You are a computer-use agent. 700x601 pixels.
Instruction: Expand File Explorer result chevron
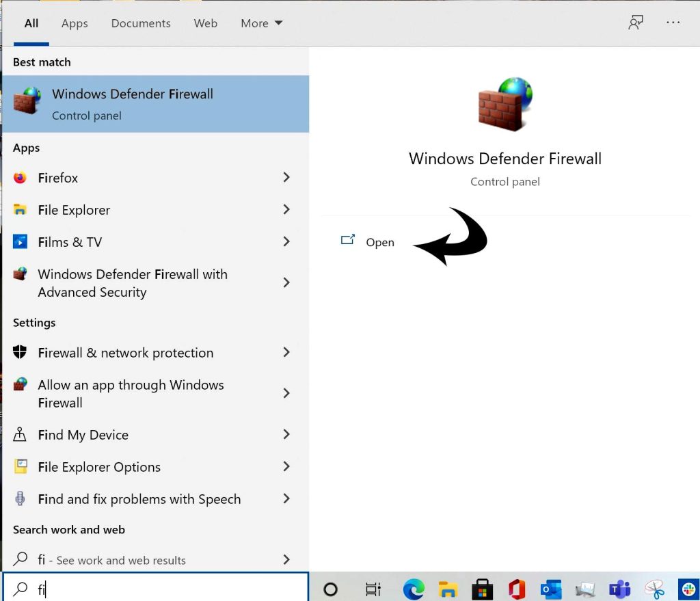(x=286, y=209)
